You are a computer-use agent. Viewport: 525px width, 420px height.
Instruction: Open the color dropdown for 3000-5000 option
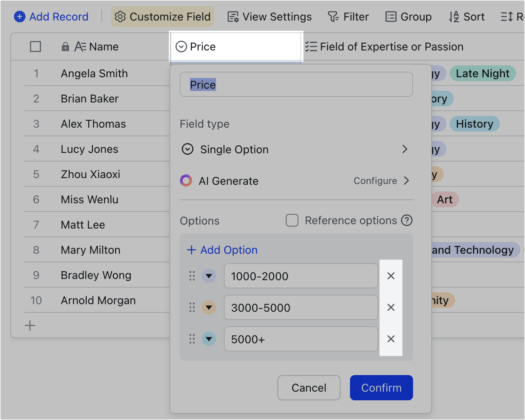click(x=209, y=308)
